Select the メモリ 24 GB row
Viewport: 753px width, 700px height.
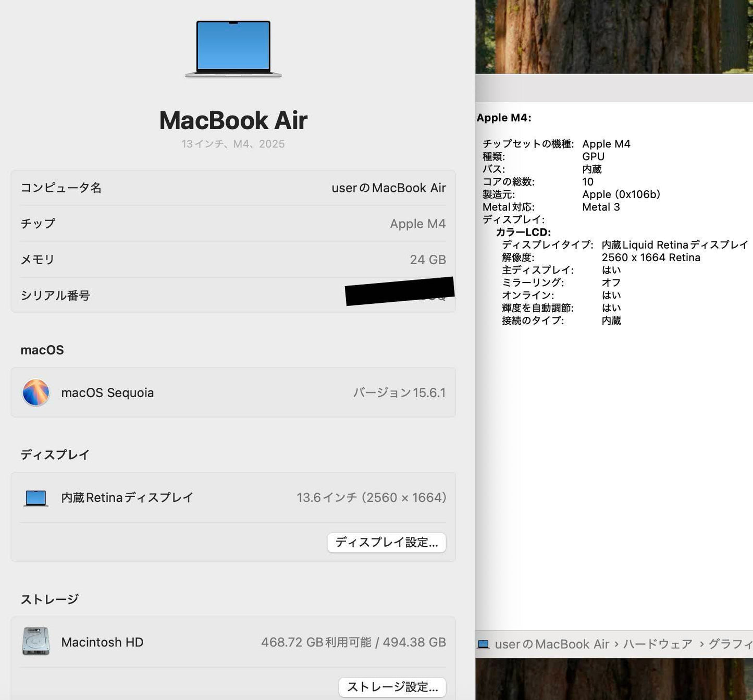[233, 259]
